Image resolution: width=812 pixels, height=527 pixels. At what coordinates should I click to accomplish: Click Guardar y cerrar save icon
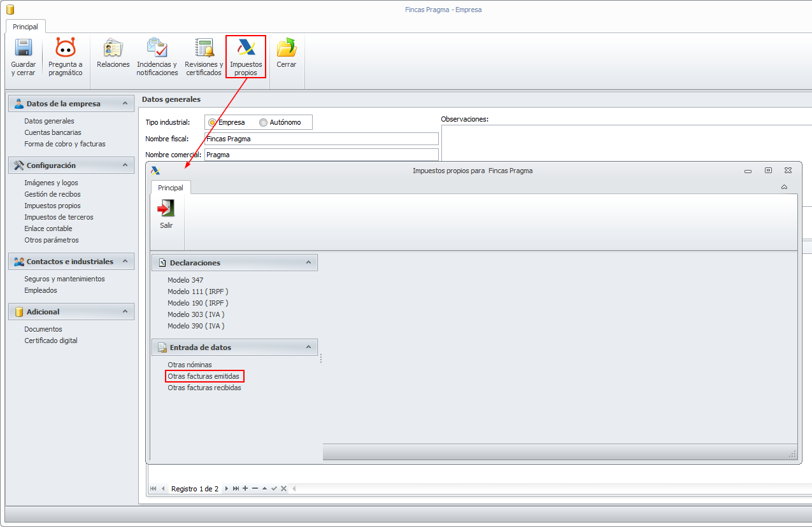(24, 48)
